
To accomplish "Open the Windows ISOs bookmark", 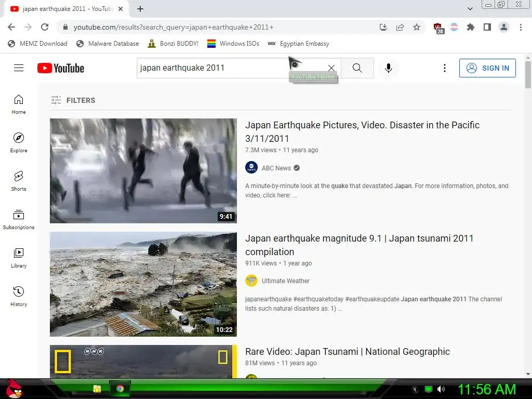I will pyautogui.click(x=233, y=44).
